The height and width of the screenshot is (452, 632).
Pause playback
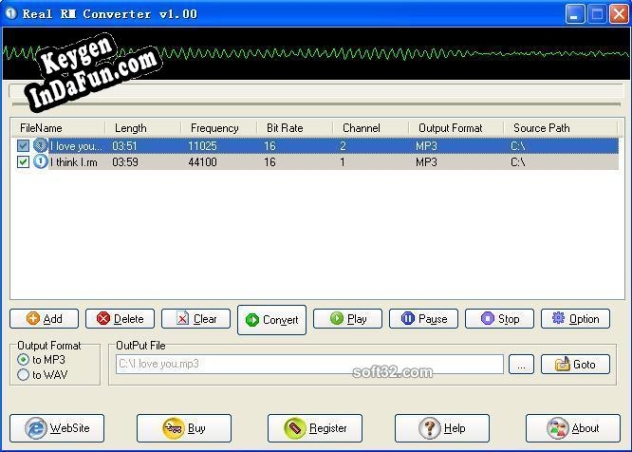click(x=424, y=319)
